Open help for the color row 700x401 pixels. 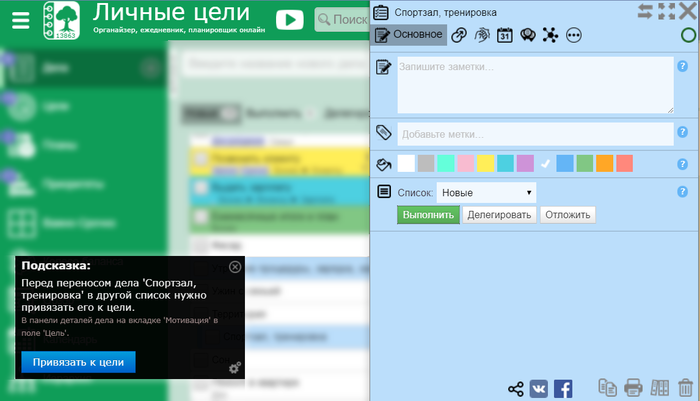point(682,164)
